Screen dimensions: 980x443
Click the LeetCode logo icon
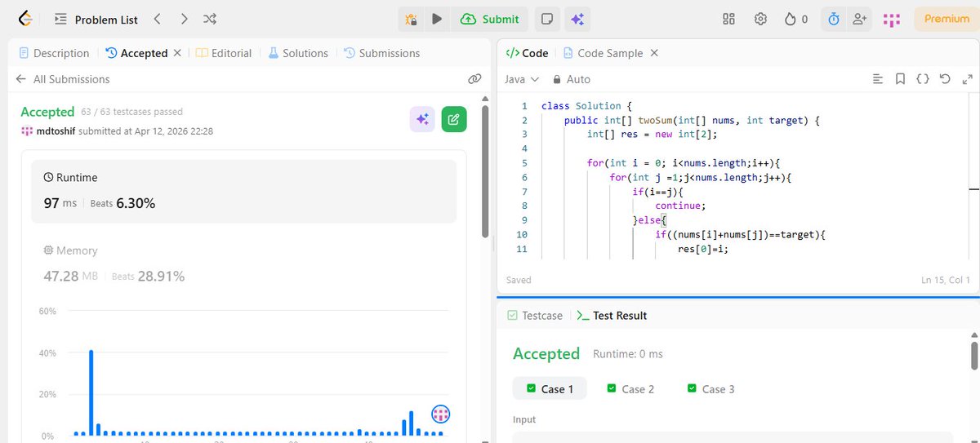(x=25, y=19)
